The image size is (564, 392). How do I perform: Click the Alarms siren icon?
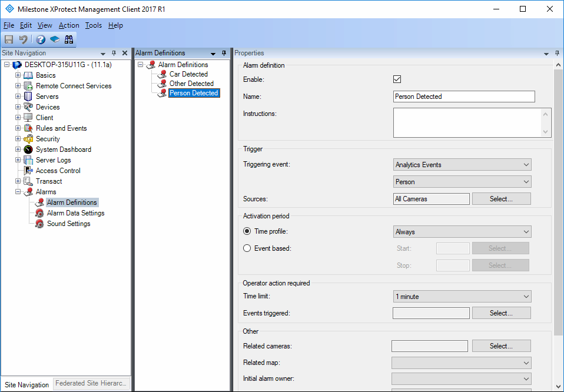tap(28, 192)
